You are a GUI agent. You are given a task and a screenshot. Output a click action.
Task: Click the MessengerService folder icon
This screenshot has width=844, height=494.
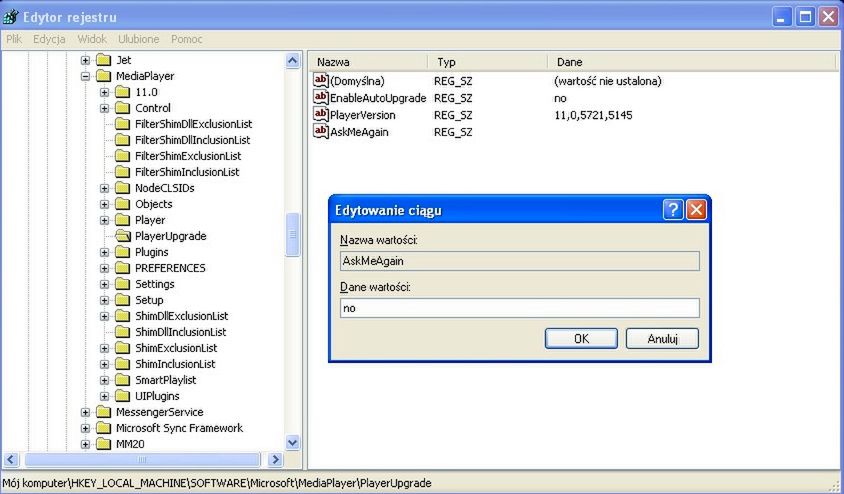coord(103,412)
